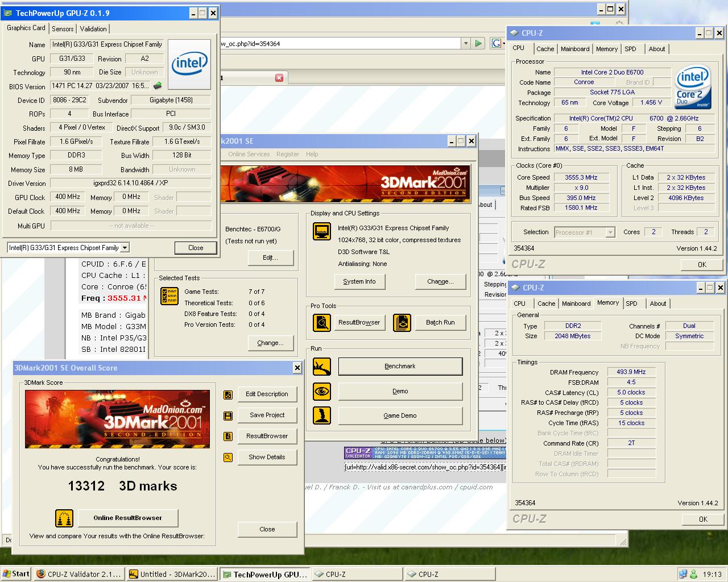728x582 pixels.
Task: Click the 13312 3D marks score text
Action: coord(122,486)
